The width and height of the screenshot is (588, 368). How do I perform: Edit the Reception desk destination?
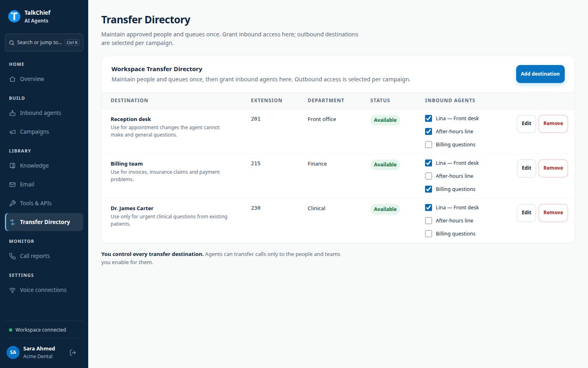[526, 123]
